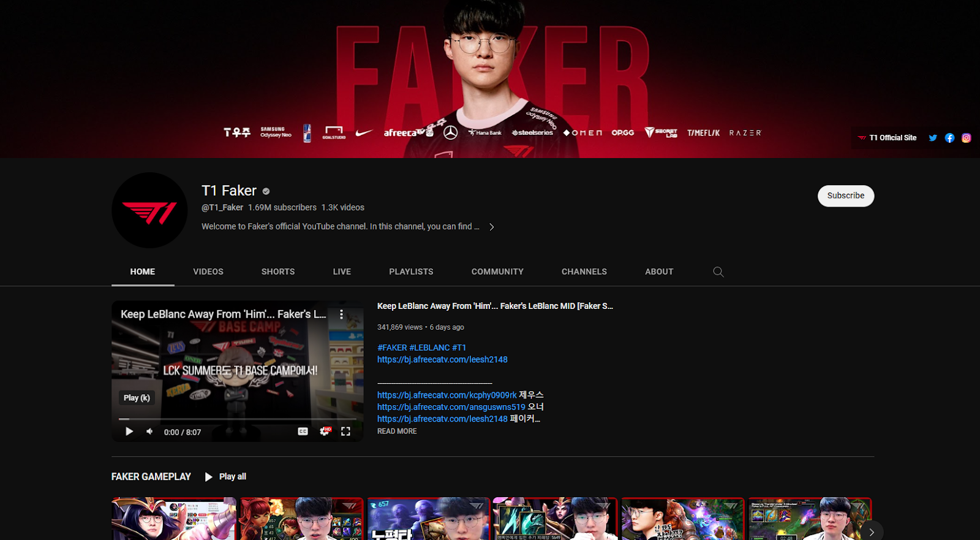Open the Facebook link in the banner
980x540 pixels.
point(949,138)
